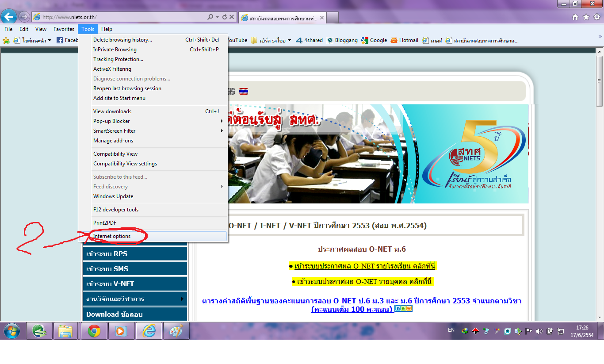The width and height of the screenshot is (604, 364).
Task: Click the power plug battery tray icon
Action: 550,331
